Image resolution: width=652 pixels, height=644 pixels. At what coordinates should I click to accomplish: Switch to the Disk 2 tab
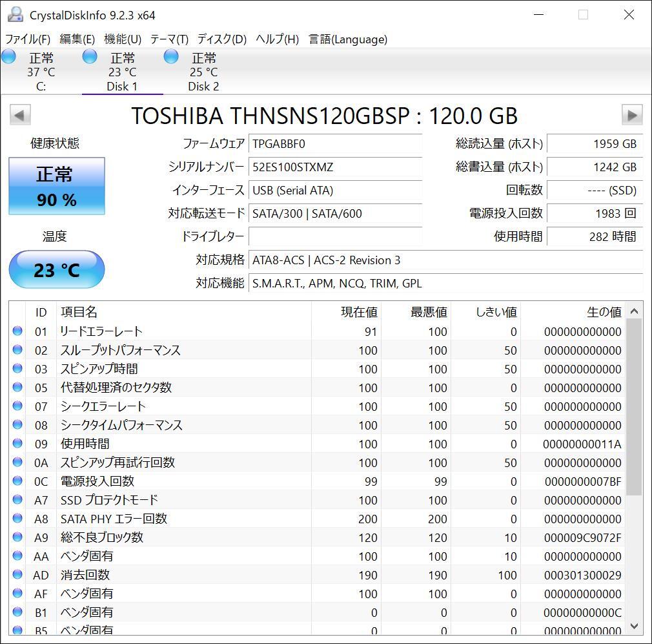click(203, 71)
